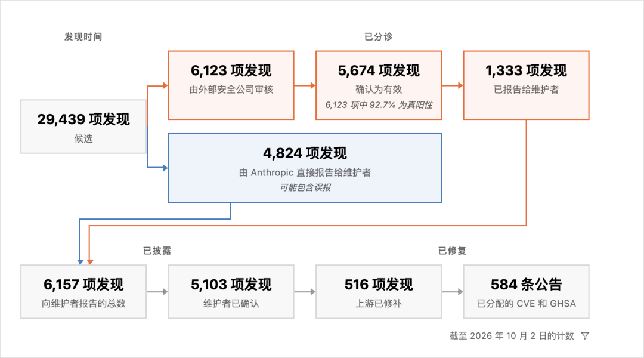Click the "1,333 项发现" heading
The image size is (644, 358).
click(526, 70)
